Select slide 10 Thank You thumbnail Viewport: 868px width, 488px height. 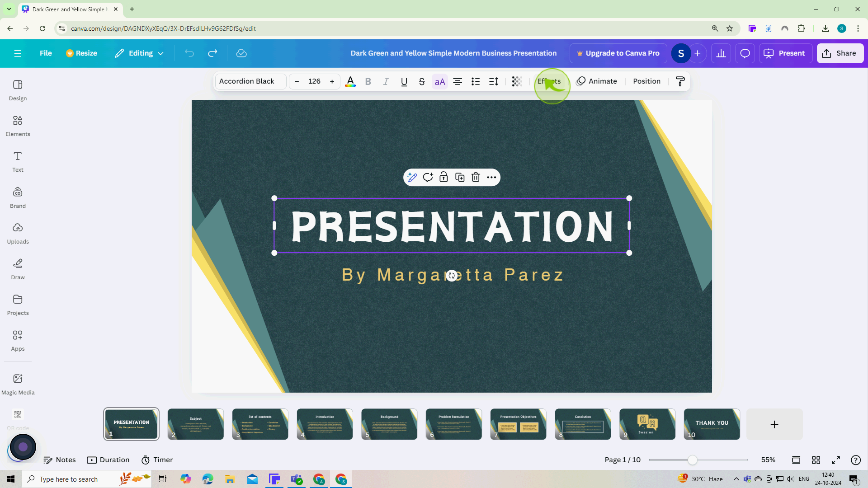[x=712, y=424]
